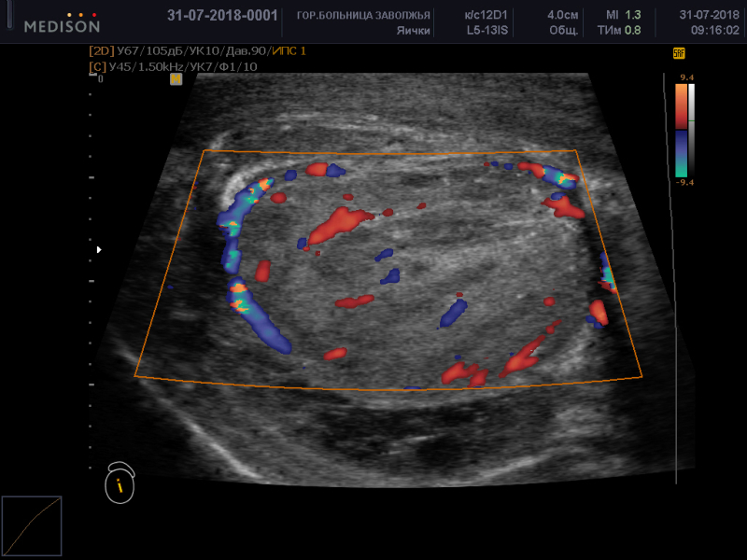Click the testicle body marker pictogram

point(120,483)
